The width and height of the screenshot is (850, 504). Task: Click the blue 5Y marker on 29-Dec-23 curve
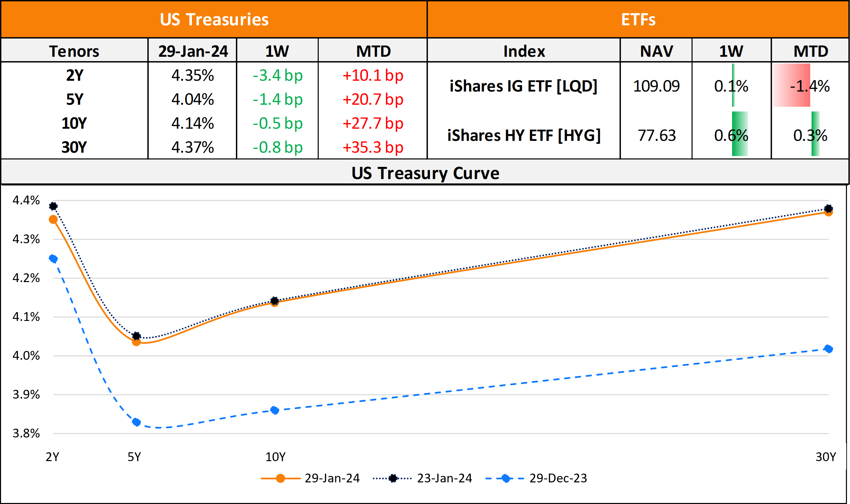point(136,422)
